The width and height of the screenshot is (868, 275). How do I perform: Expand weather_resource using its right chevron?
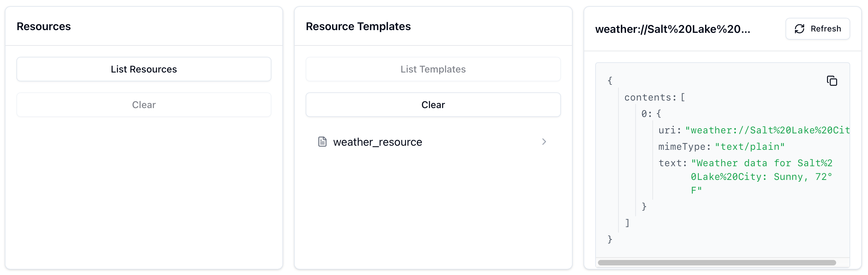[x=544, y=142]
